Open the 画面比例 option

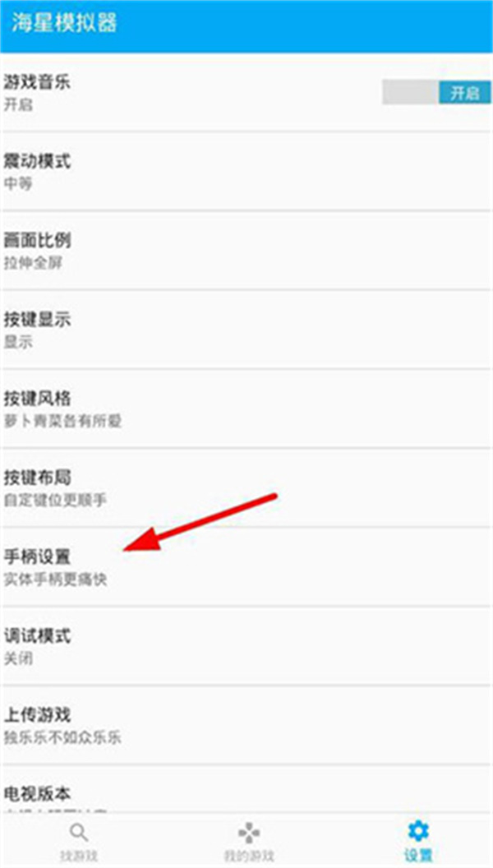click(246, 251)
